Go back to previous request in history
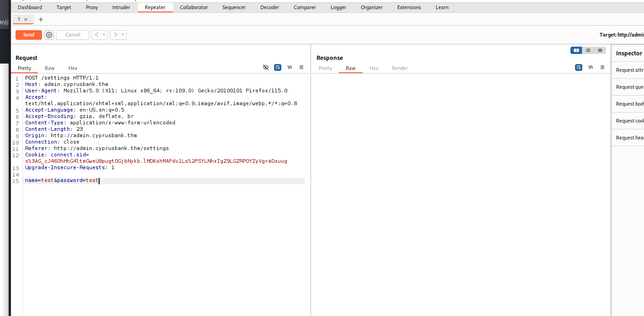 (96, 35)
